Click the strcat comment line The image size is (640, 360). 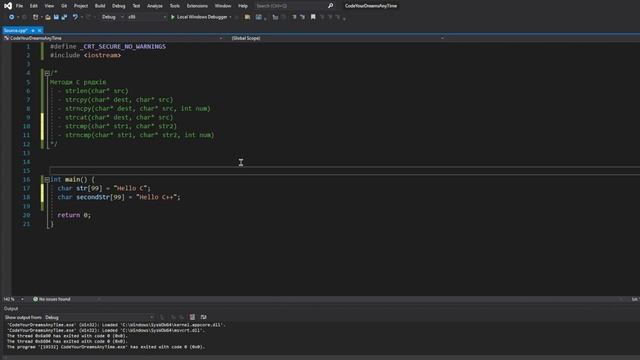pos(119,118)
